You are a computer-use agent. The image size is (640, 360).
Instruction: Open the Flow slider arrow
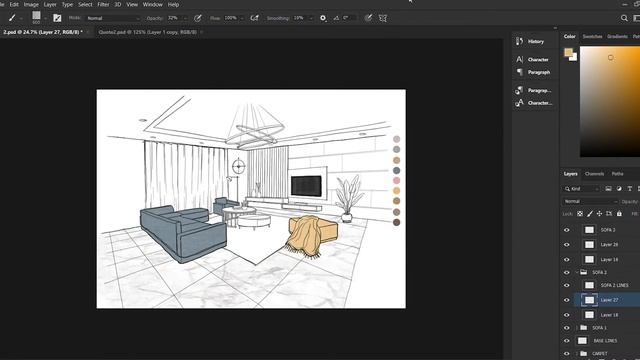(242, 18)
